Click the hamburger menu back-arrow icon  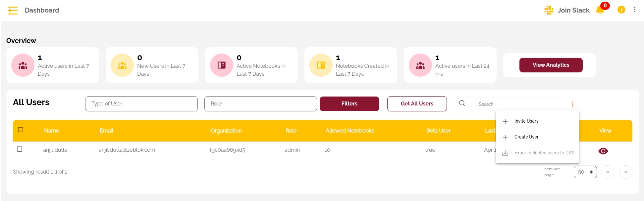click(x=13, y=11)
